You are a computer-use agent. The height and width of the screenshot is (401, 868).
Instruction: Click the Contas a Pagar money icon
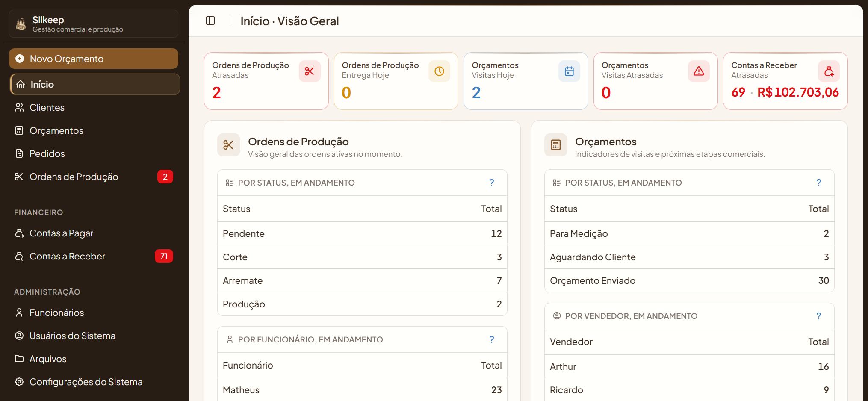19,233
